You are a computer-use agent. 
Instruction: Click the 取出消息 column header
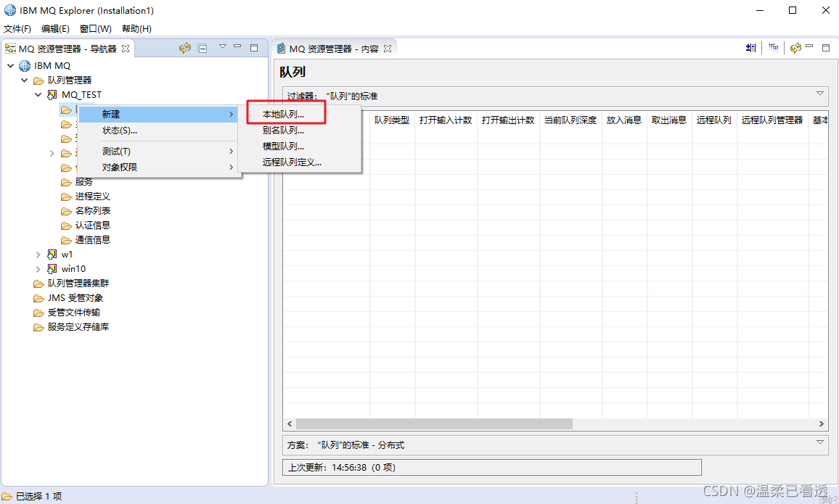(669, 120)
